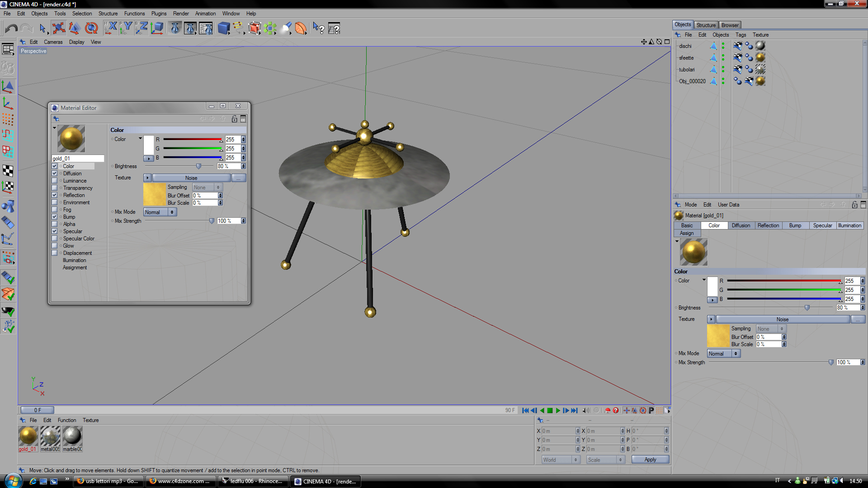Toggle the X axis lock
The height and width of the screenshot is (488, 868).
[x=111, y=28]
